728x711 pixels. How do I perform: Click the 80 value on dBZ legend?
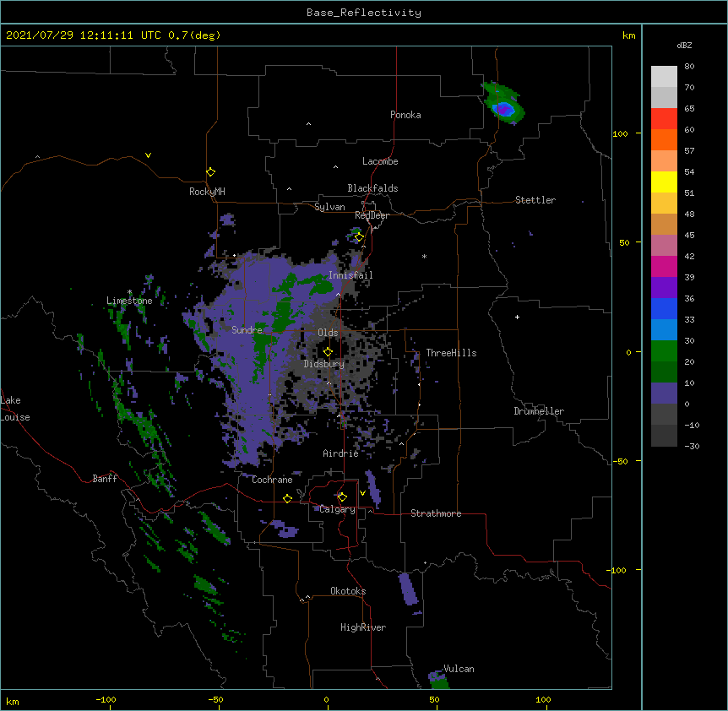click(689, 67)
